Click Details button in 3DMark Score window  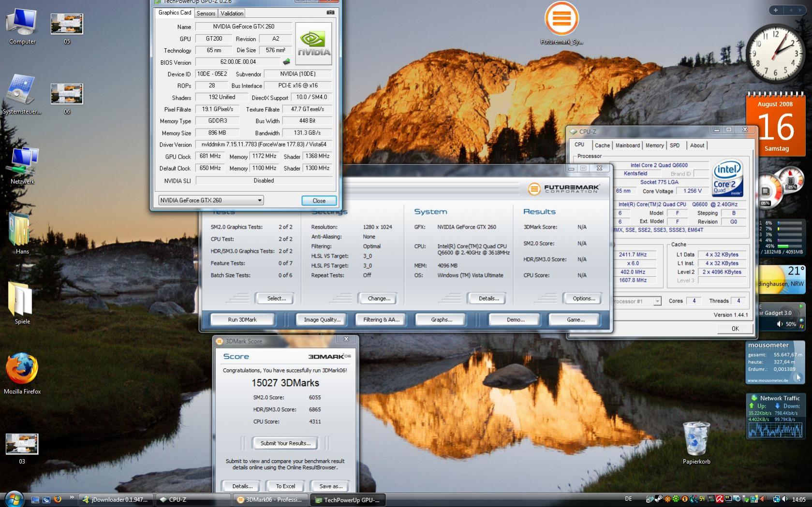click(x=242, y=486)
